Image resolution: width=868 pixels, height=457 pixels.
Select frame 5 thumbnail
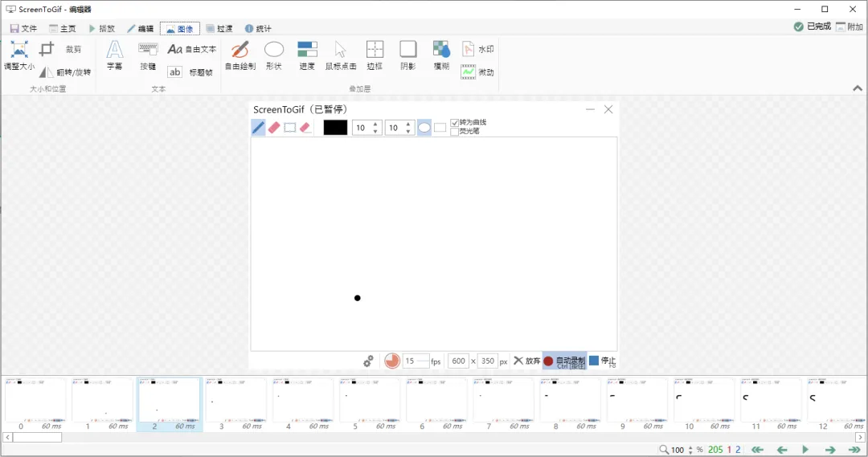point(369,405)
